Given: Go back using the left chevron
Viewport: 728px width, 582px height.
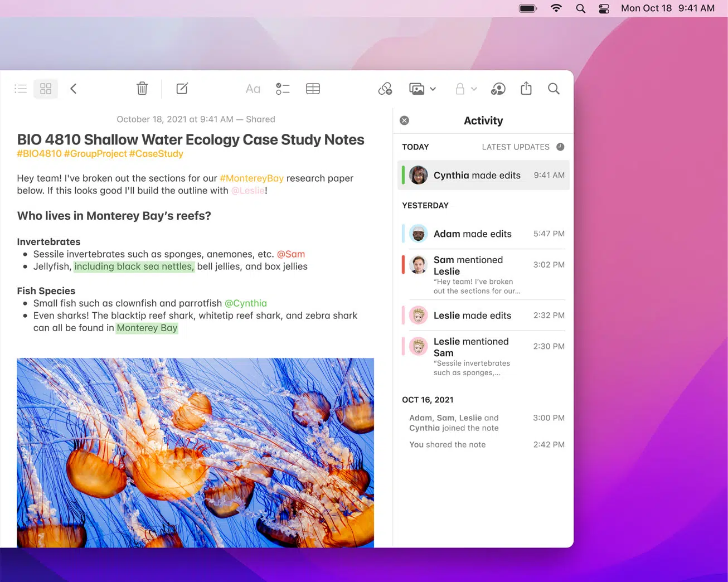Looking at the screenshot, I should click(x=73, y=89).
